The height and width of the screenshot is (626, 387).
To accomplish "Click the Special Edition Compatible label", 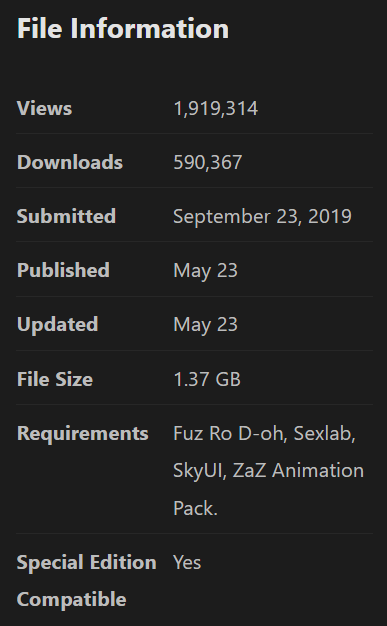I will [87, 581].
